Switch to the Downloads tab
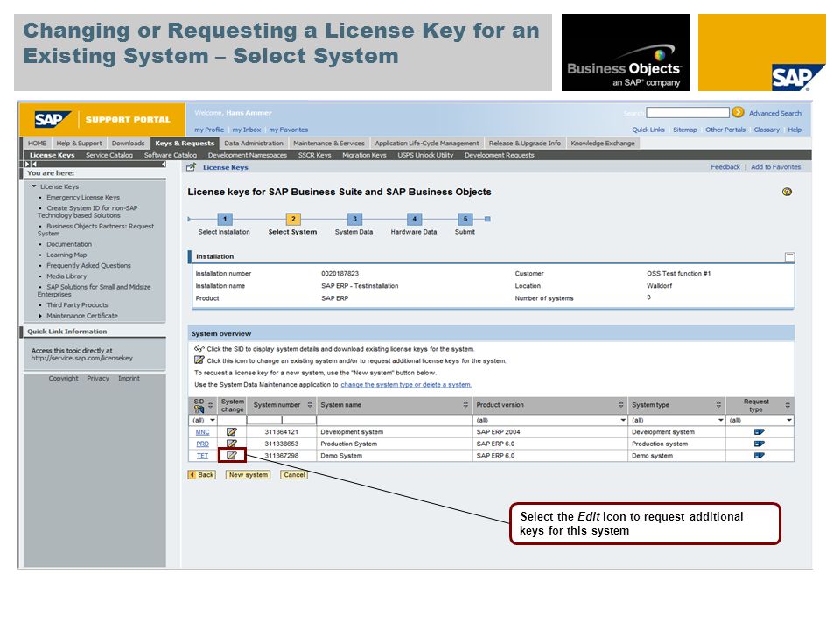 pyautogui.click(x=128, y=143)
